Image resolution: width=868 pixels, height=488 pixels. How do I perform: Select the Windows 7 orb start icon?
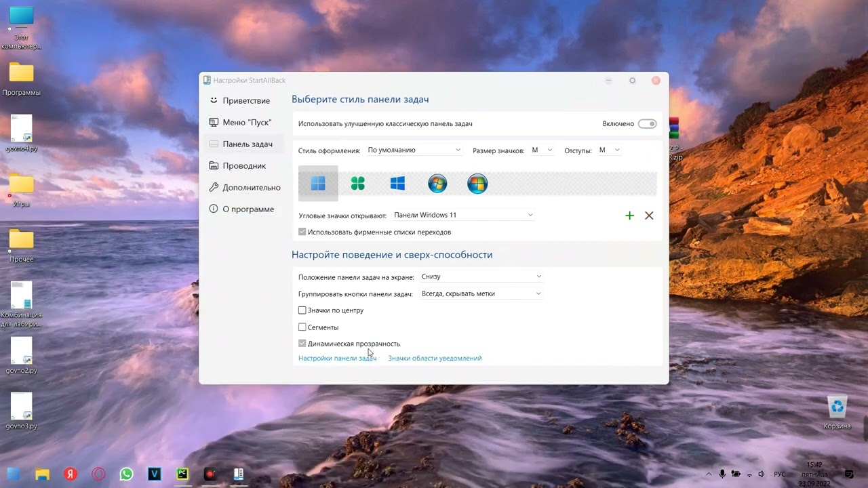click(437, 184)
